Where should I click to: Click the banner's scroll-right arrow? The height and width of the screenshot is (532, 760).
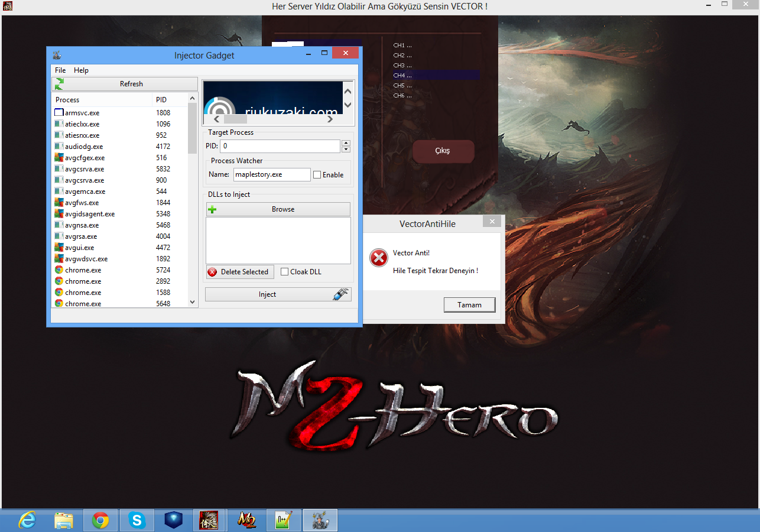click(x=330, y=119)
